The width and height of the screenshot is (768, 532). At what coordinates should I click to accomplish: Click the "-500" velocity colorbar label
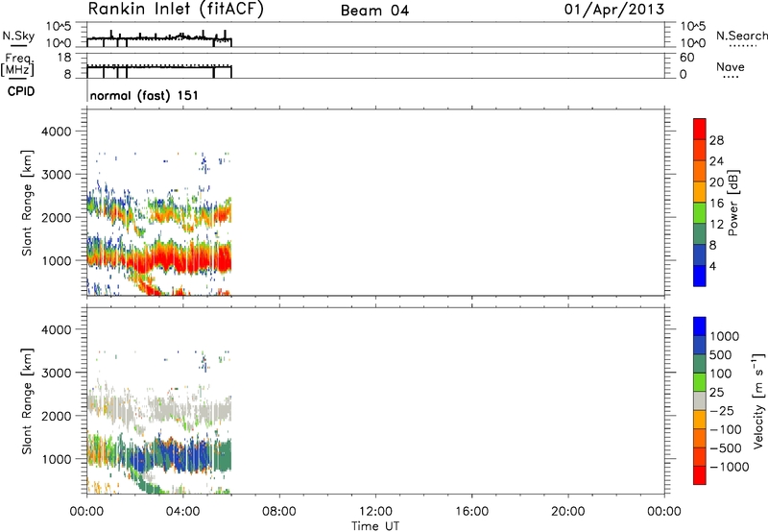click(725, 447)
